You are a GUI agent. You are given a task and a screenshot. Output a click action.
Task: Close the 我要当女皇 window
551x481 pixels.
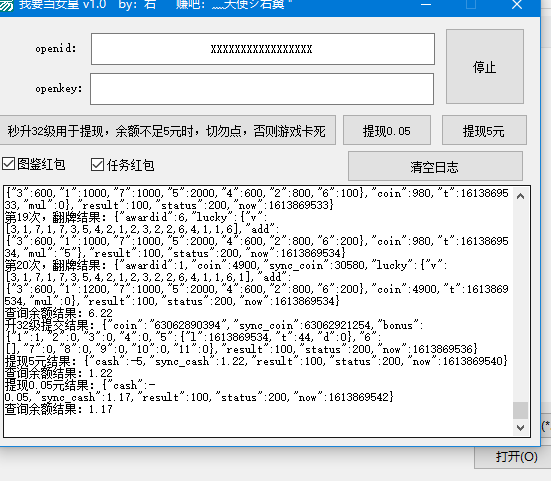tap(517, 5)
